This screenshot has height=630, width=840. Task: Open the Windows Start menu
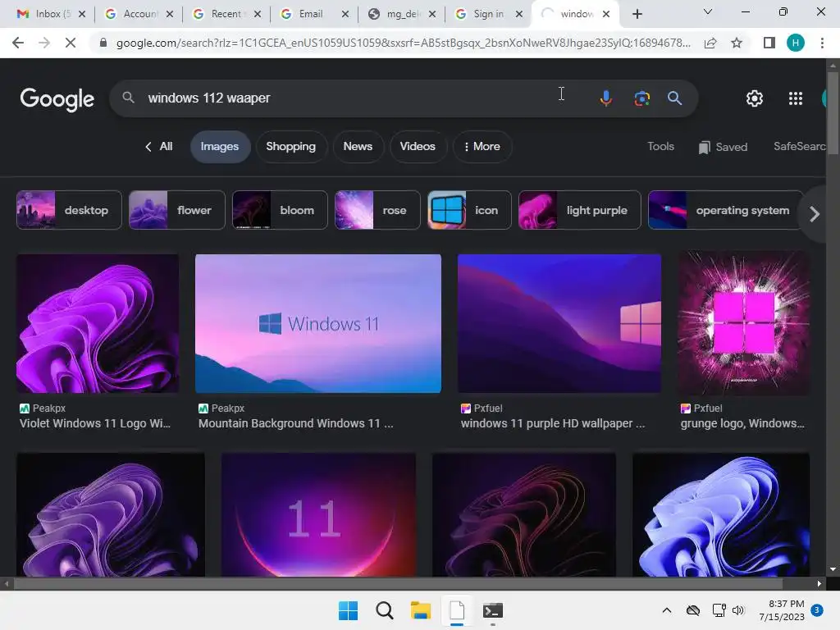pyautogui.click(x=348, y=610)
